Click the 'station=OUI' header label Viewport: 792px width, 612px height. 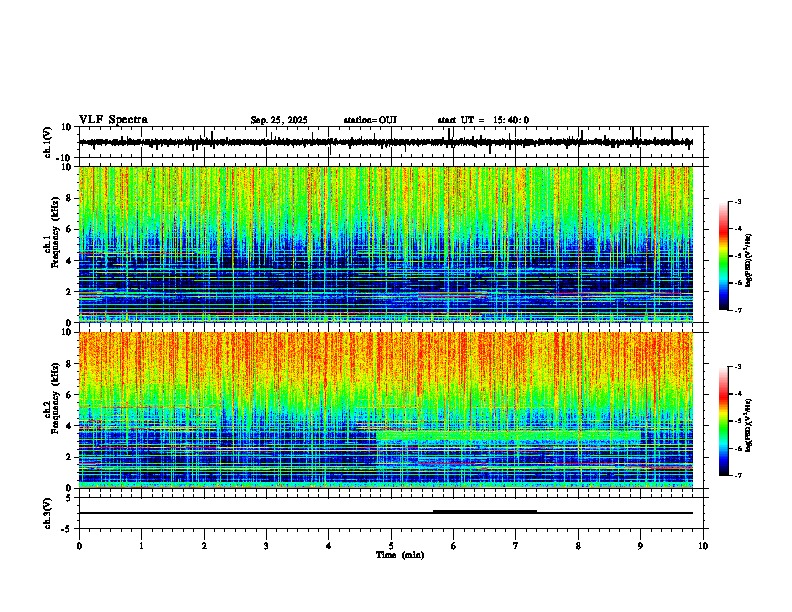[370, 120]
